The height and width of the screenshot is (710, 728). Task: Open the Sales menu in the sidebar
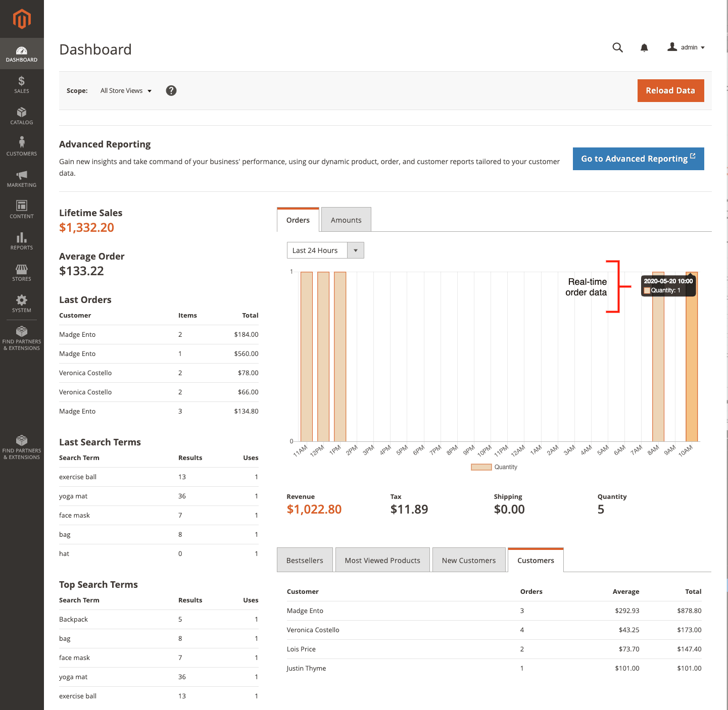click(21, 84)
